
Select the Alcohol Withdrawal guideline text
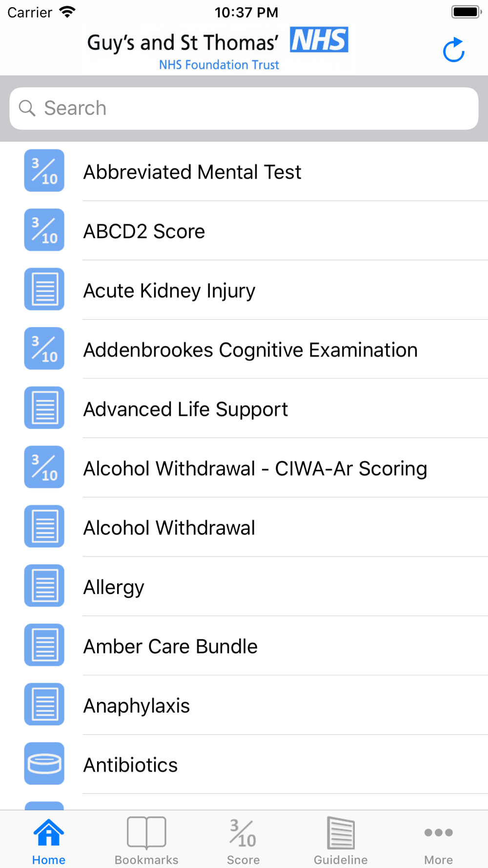point(169,528)
